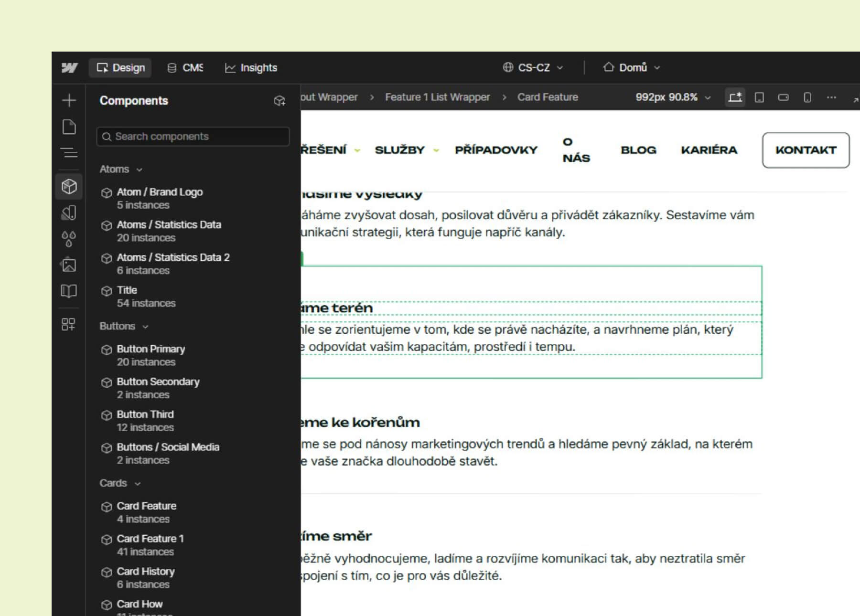Open the Apps grid-plus icon
The width and height of the screenshot is (860, 616).
click(69, 325)
